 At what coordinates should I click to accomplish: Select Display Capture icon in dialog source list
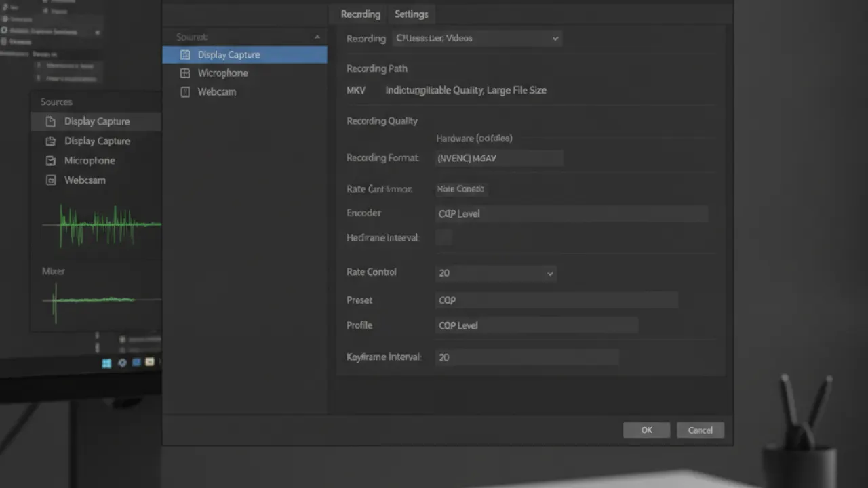coord(185,55)
